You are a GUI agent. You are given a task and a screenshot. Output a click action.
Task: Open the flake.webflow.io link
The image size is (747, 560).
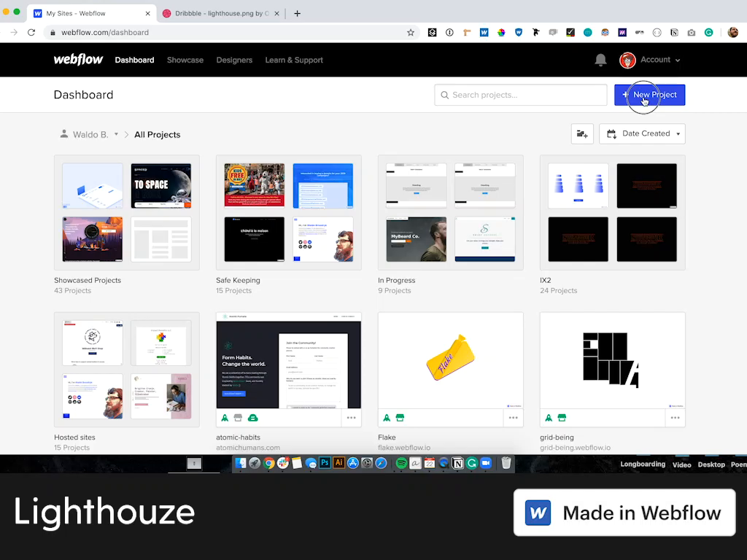click(x=404, y=448)
